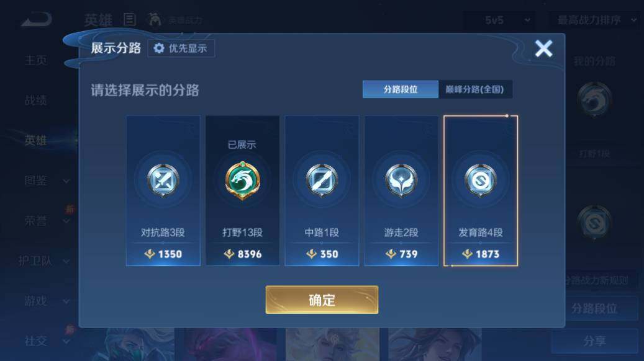Open the hero list view icon
This screenshot has width=644, height=361.
click(129, 19)
